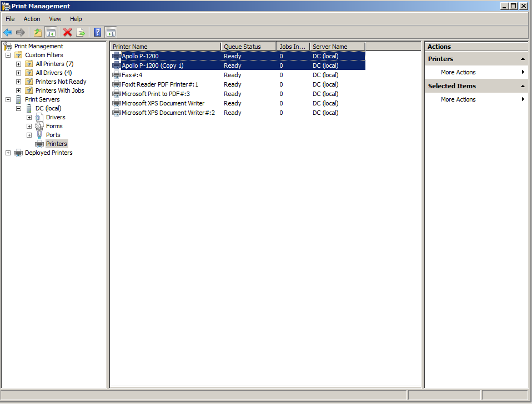Click the Print Management root node icon
This screenshot has width=532, height=404.
8,46
